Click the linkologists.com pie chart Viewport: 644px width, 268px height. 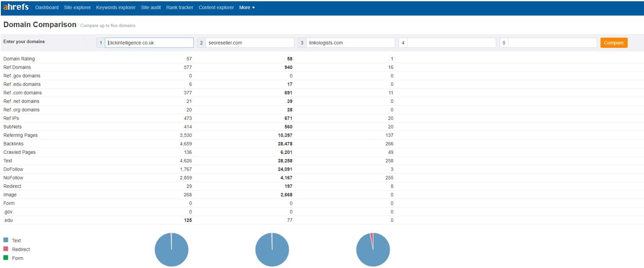373,249
